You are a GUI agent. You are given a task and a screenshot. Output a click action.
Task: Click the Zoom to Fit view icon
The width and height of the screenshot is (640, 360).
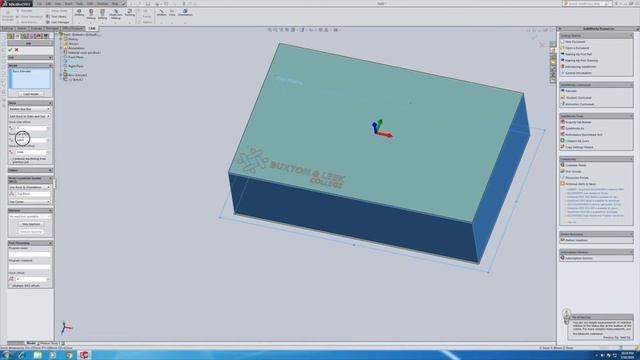click(x=269, y=30)
